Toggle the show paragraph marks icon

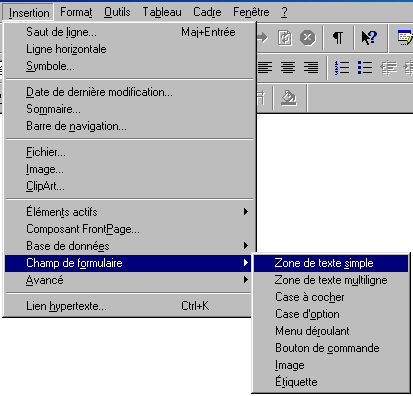[338, 38]
